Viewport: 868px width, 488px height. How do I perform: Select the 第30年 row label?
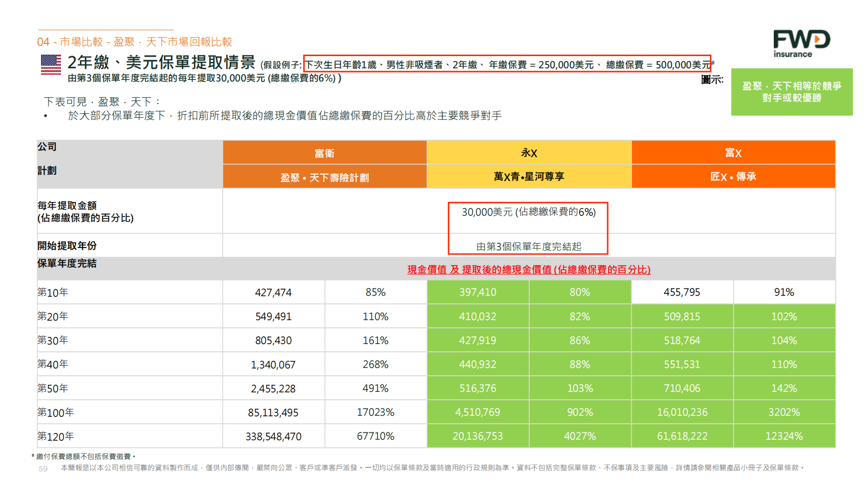[53, 340]
